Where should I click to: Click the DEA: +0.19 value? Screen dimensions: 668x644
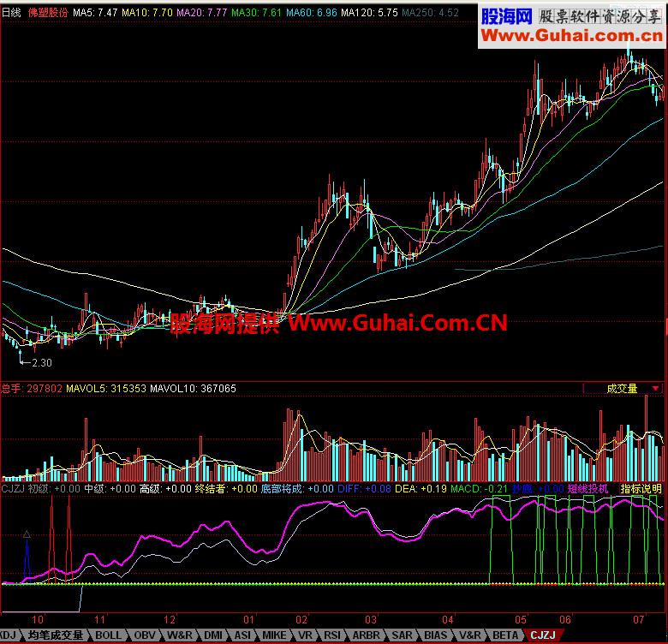click(x=421, y=488)
